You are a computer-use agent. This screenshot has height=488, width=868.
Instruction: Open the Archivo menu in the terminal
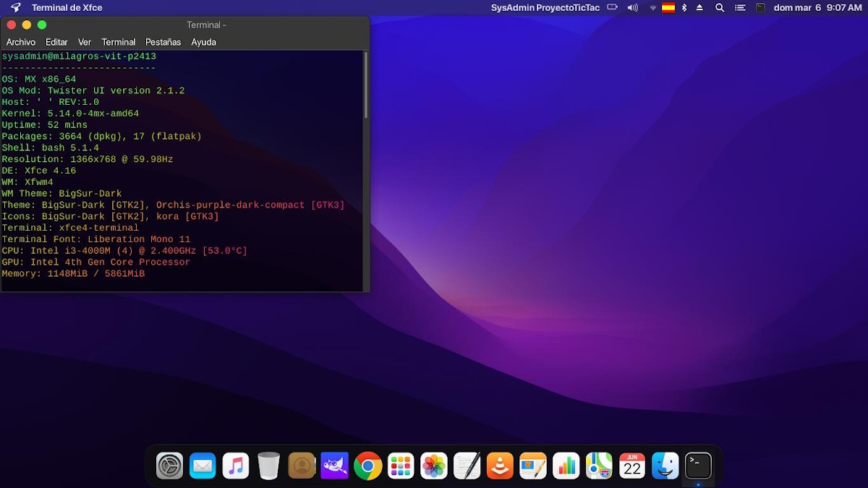[21, 42]
